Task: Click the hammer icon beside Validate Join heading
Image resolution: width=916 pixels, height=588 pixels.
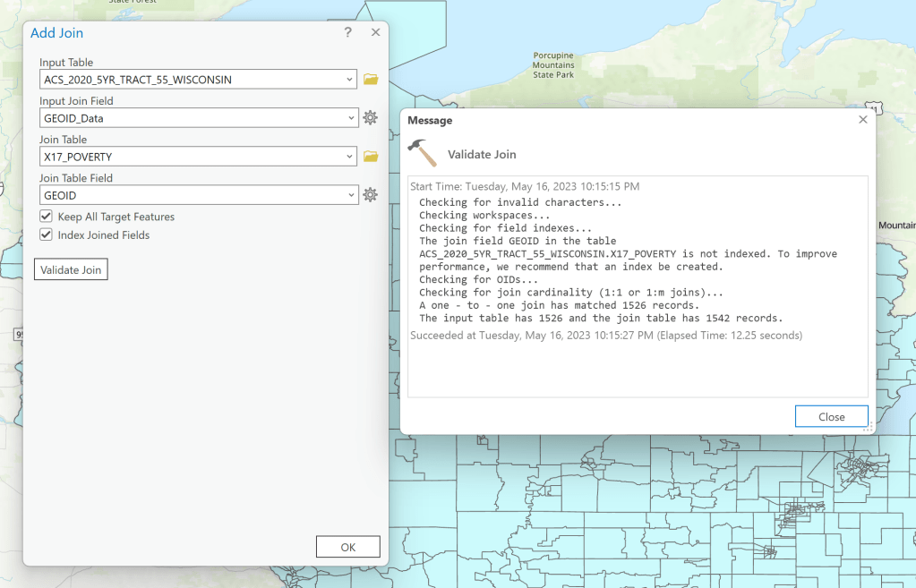Action: (422, 153)
